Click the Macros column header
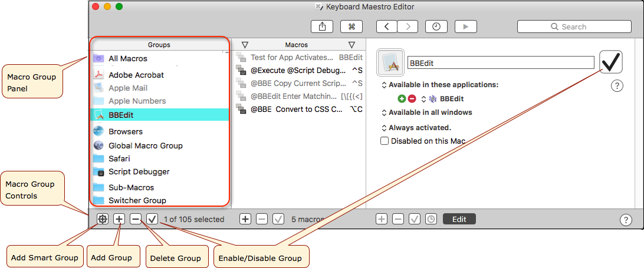The width and height of the screenshot is (644, 268). (297, 45)
